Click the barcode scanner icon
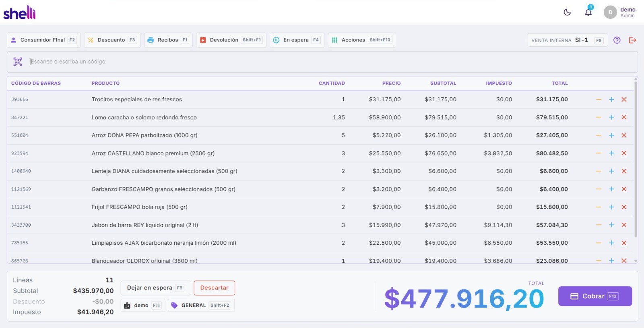 (18, 61)
